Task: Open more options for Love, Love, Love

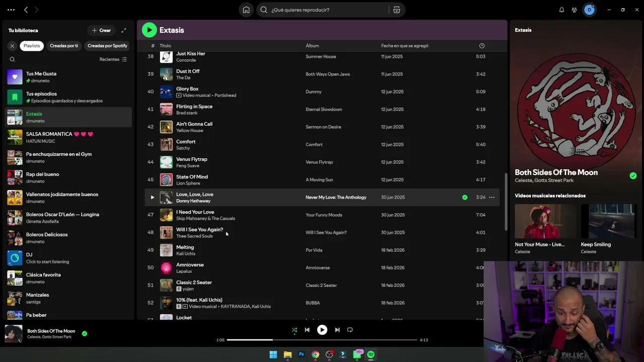Action: click(x=492, y=197)
